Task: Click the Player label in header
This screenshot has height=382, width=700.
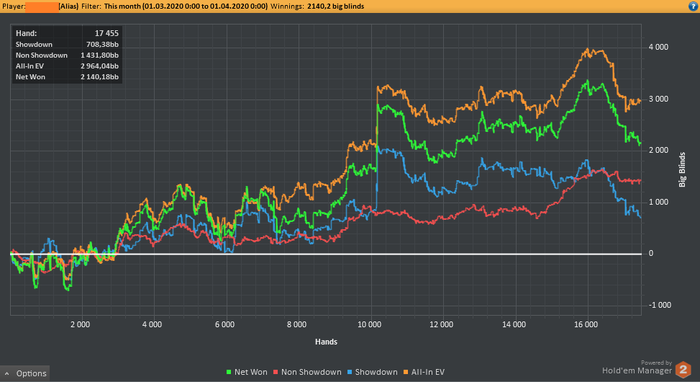Action: 13,6
